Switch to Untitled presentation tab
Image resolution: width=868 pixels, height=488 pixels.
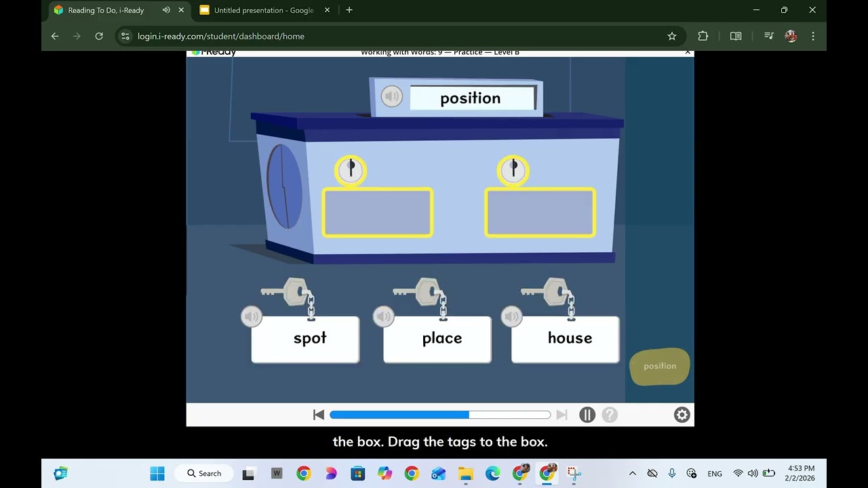264,10
